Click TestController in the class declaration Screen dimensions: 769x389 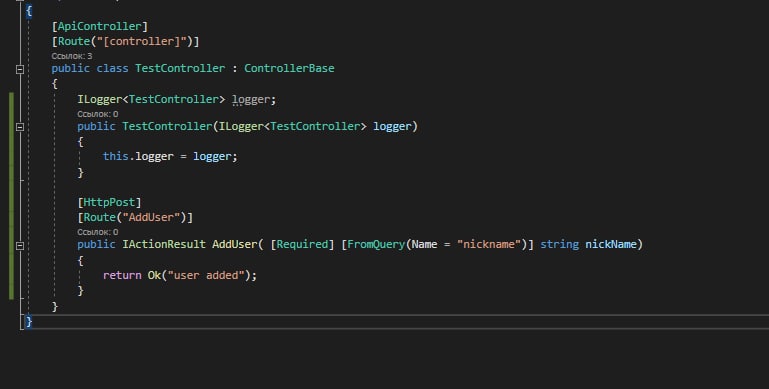click(x=180, y=68)
